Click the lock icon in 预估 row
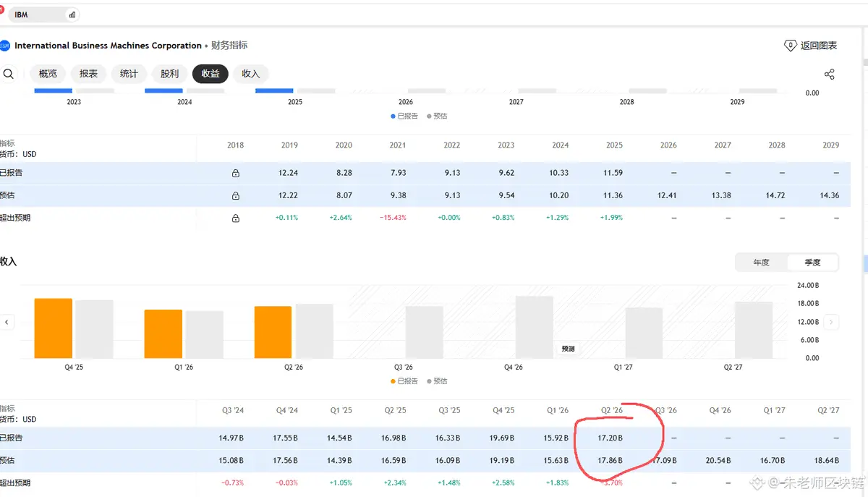 235,195
